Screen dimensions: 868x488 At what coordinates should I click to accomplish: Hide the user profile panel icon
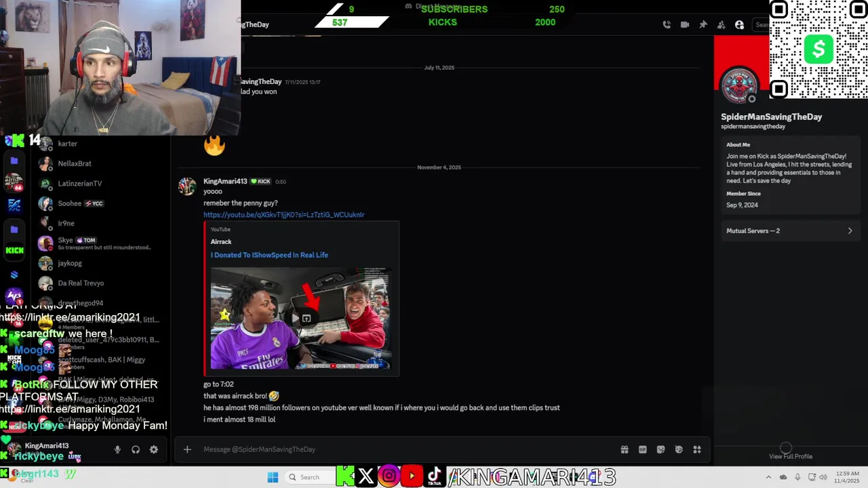(x=740, y=24)
